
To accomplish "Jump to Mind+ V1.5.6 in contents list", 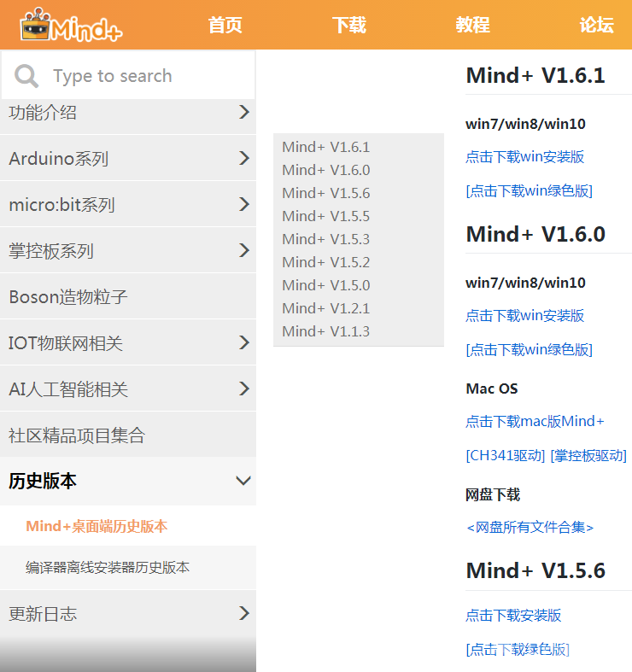I will point(326,193).
